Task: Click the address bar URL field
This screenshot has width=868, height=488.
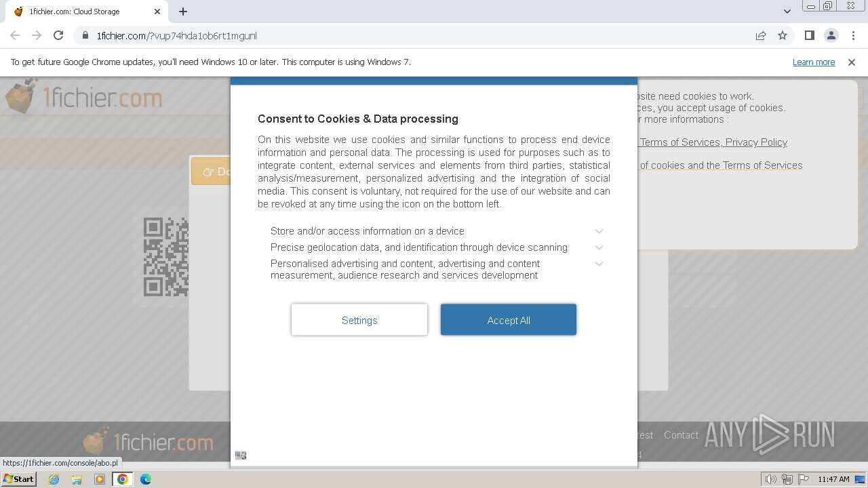Action: point(414,36)
